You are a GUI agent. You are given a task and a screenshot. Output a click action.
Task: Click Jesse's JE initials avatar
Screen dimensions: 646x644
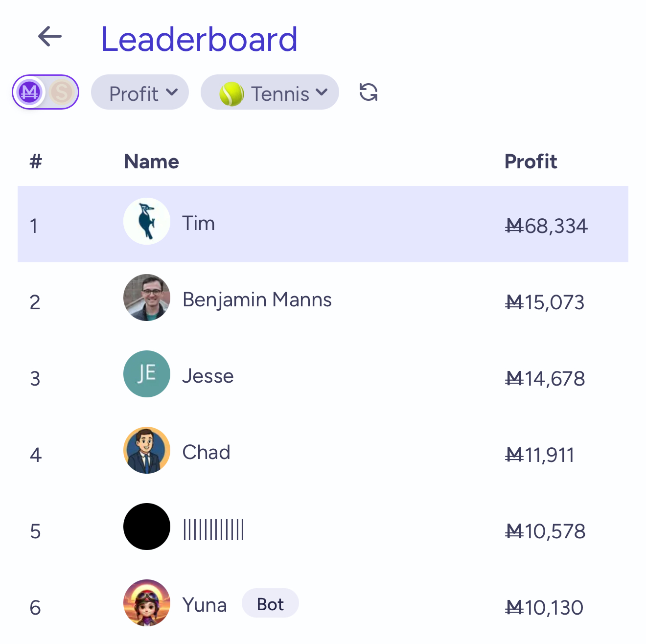click(147, 374)
